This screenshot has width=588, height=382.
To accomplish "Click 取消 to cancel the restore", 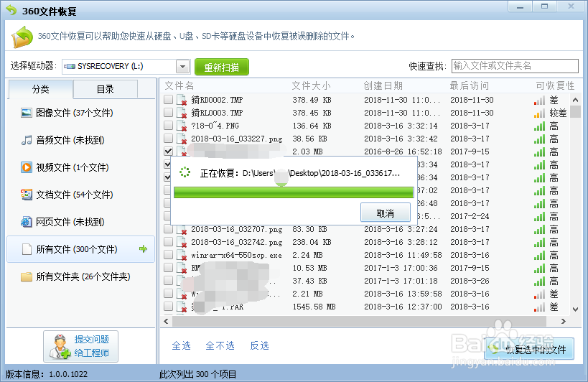I will [x=385, y=213].
